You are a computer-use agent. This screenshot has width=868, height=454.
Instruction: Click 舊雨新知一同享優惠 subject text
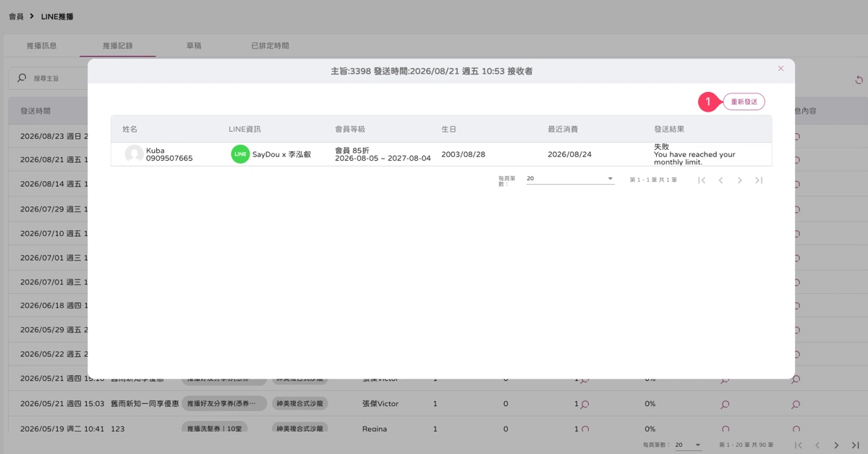click(x=145, y=404)
